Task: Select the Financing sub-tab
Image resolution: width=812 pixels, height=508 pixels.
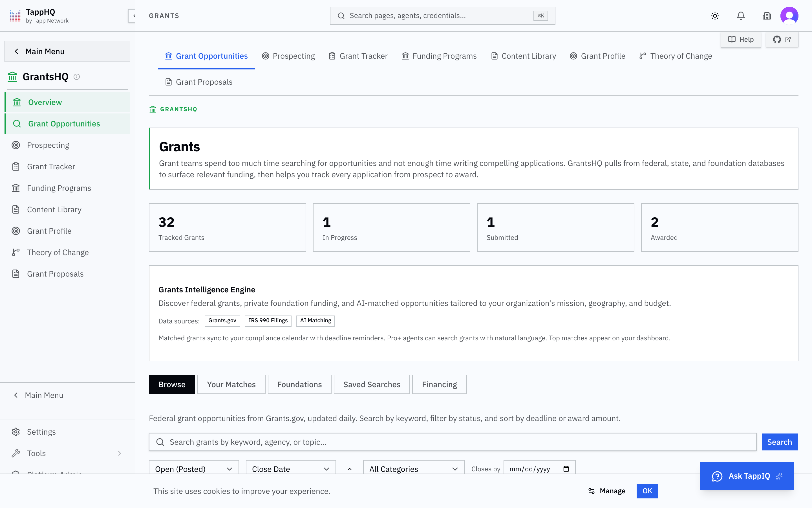Action: (439, 384)
